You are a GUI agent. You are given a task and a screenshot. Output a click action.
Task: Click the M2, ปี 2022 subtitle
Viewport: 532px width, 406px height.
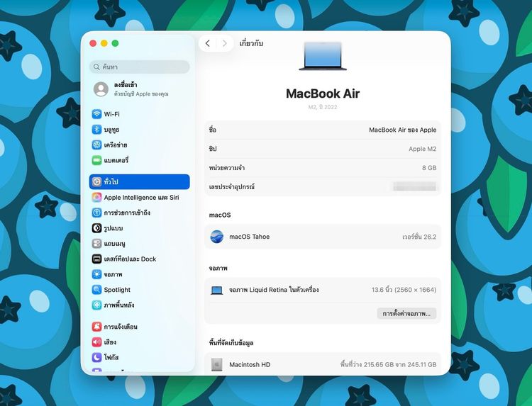(323, 107)
